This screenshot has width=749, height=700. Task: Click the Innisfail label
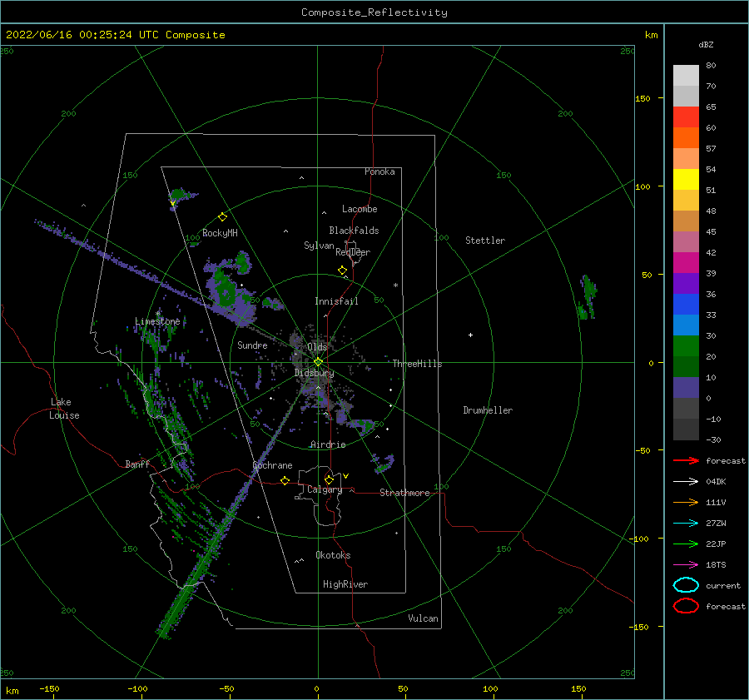pyautogui.click(x=336, y=301)
